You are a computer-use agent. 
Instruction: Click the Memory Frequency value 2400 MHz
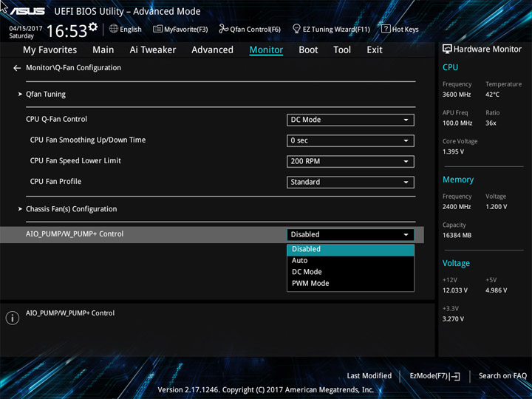coord(457,207)
